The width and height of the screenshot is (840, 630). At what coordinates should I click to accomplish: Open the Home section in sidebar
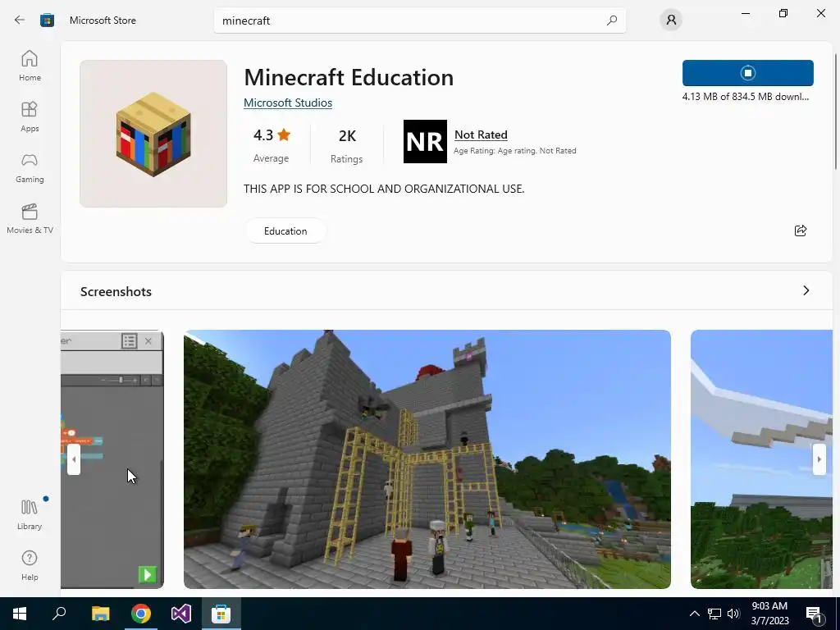click(x=30, y=66)
